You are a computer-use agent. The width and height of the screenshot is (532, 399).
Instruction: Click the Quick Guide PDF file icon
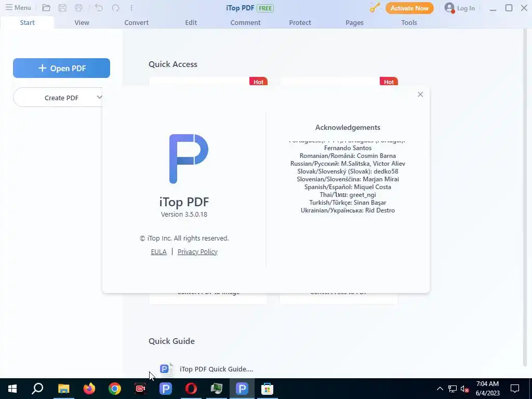tap(167, 369)
